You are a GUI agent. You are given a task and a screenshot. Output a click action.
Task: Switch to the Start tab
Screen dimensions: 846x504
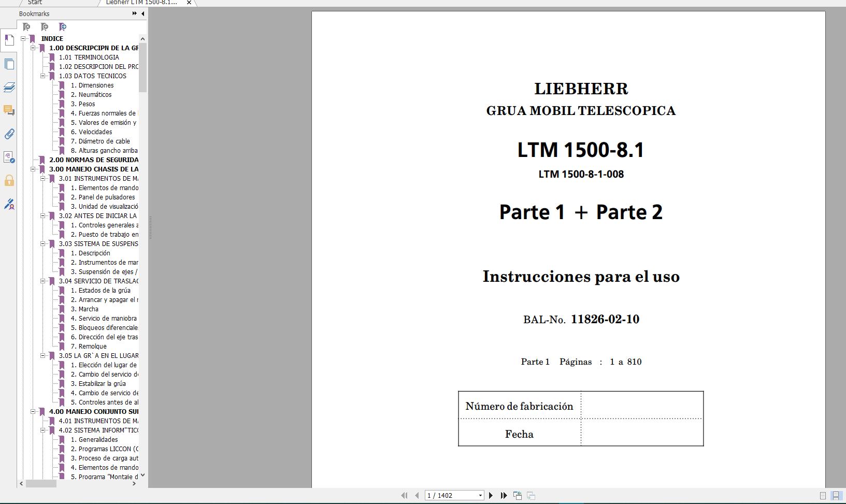tap(34, 3)
